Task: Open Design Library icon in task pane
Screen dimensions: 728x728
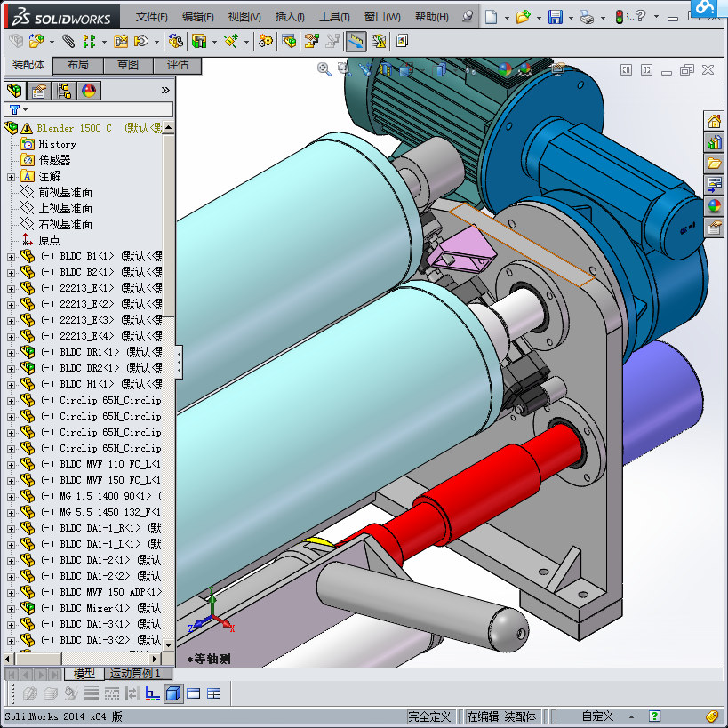Action: (714, 142)
